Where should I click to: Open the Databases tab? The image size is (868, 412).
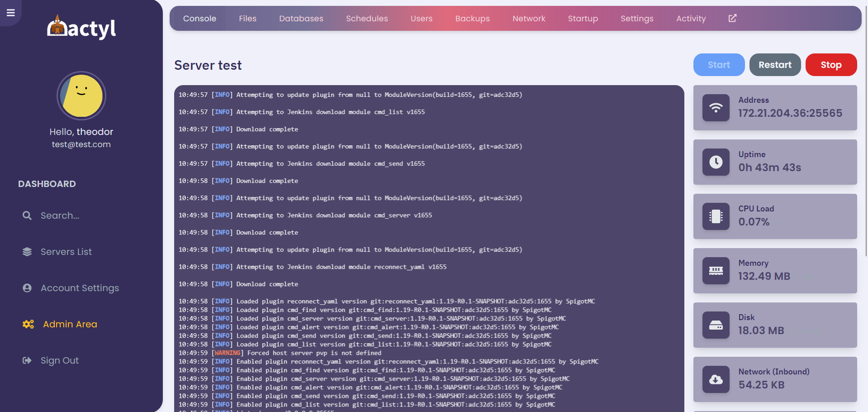301,19
